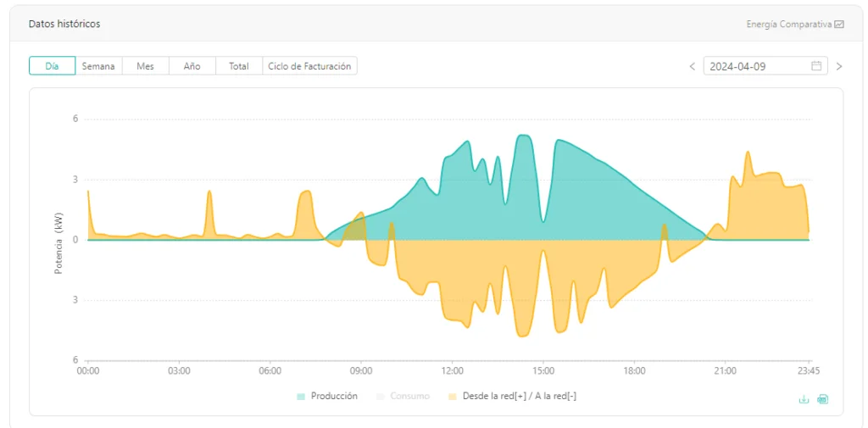Switch to the Total tab
Viewport: 868px width, 428px height.
238,66
